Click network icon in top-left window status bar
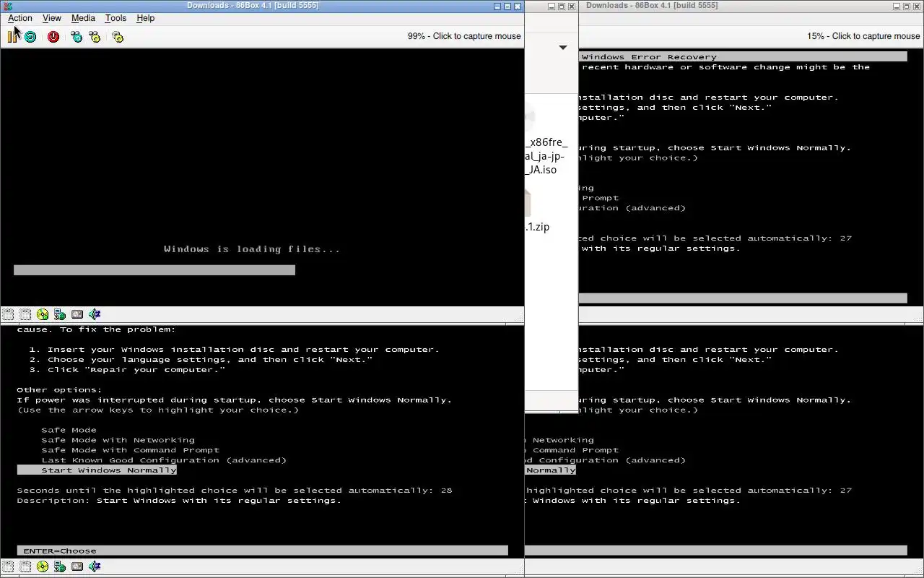 click(x=60, y=314)
